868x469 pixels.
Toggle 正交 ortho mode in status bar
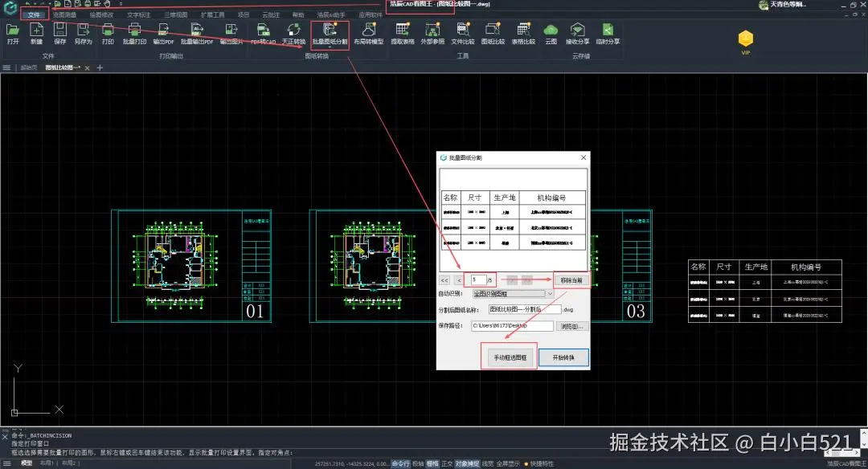pos(447,463)
